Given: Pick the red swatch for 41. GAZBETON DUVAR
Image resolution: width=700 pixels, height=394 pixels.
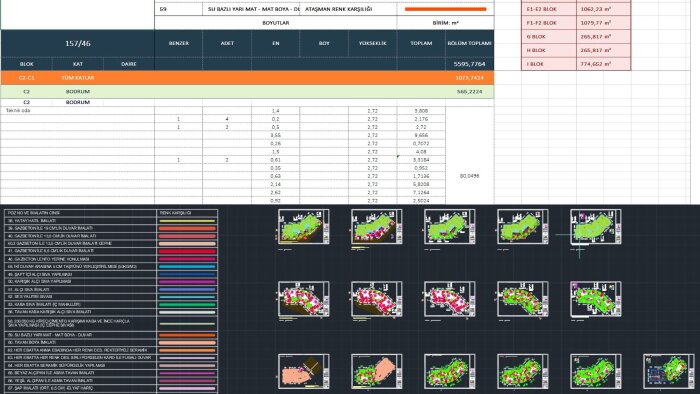Looking at the screenshot, I should (187, 251).
